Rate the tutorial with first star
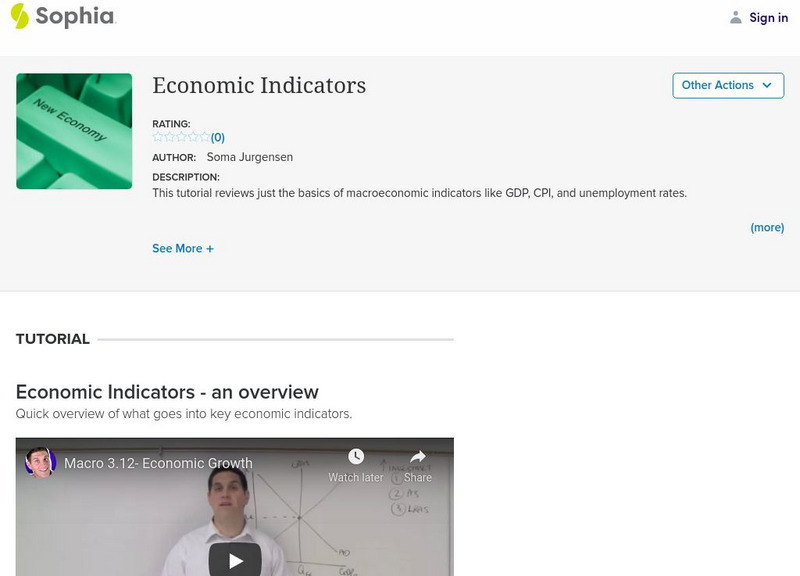 (x=158, y=137)
